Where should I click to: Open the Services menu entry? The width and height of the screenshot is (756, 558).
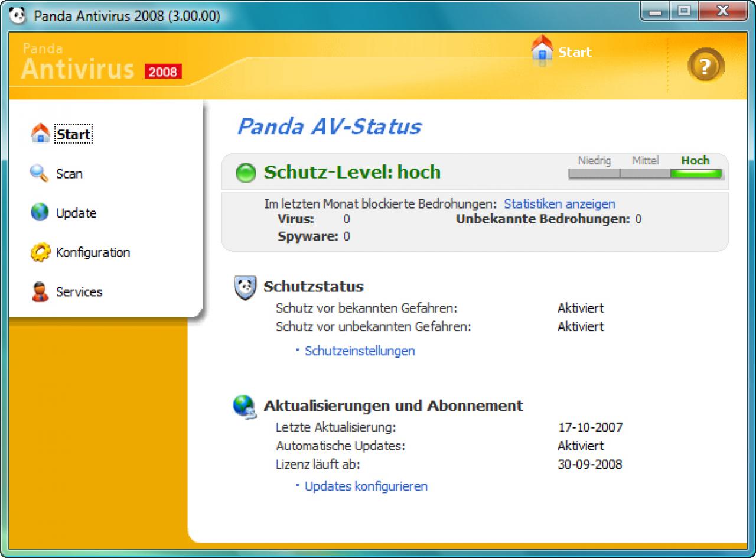(x=79, y=292)
